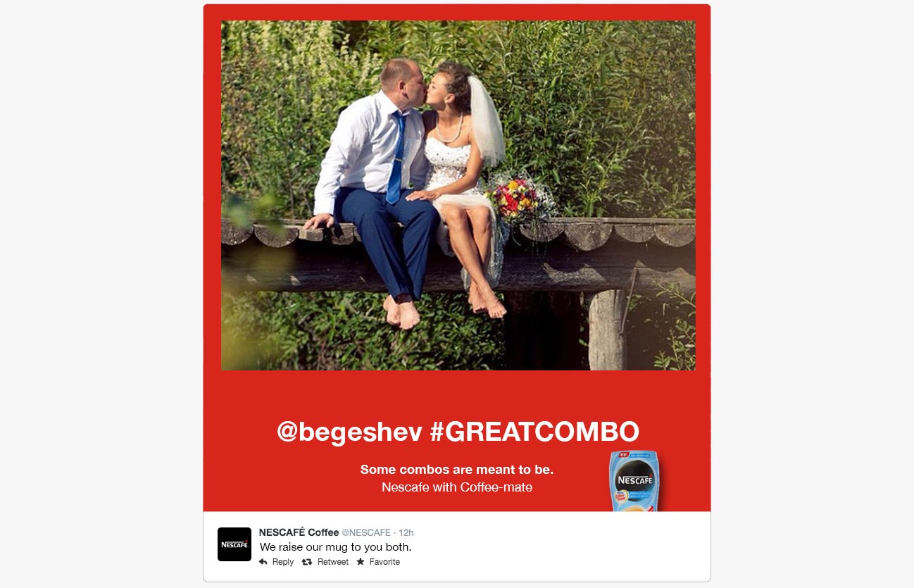
Task: Open the wedding couple photo
Action: [x=458, y=195]
